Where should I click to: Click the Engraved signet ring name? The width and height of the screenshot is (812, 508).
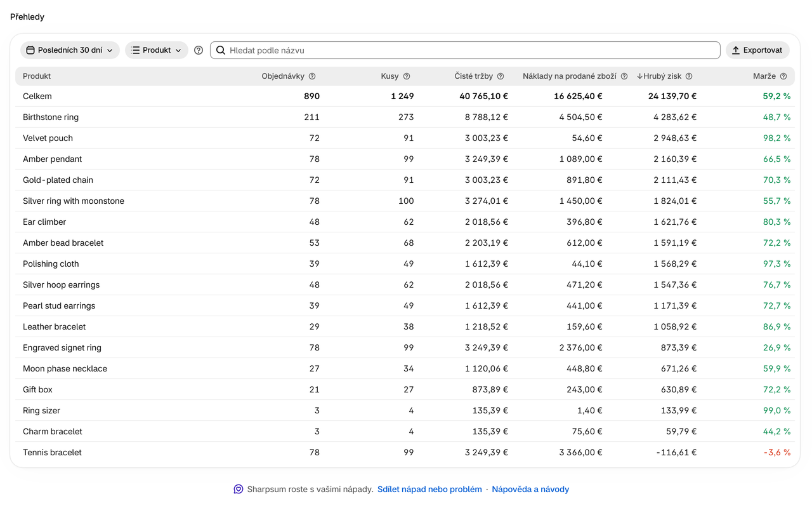(62, 348)
